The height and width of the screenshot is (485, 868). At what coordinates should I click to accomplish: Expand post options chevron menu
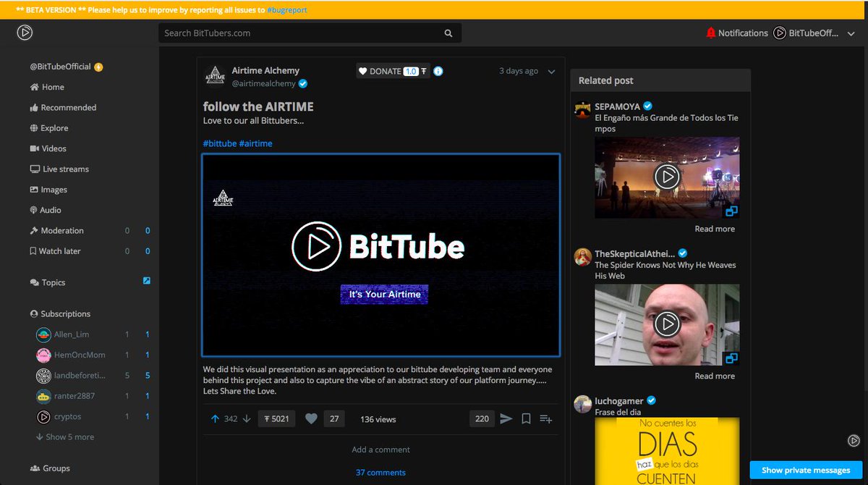click(x=551, y=72)
